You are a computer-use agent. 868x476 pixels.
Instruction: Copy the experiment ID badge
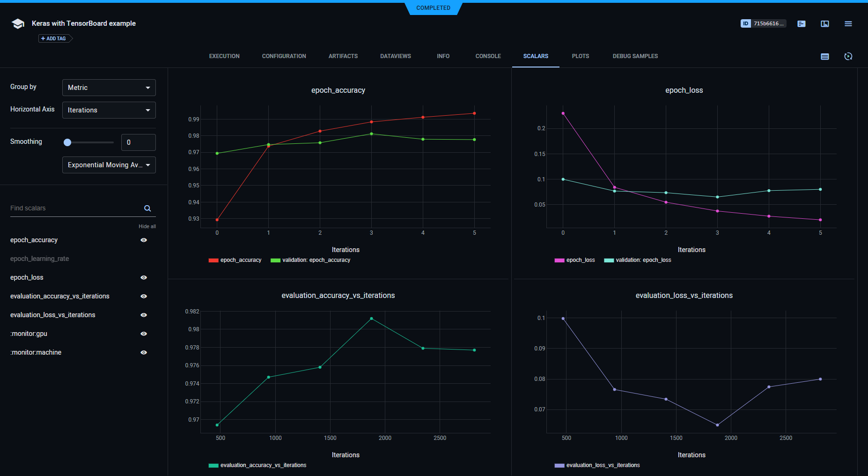763,23
